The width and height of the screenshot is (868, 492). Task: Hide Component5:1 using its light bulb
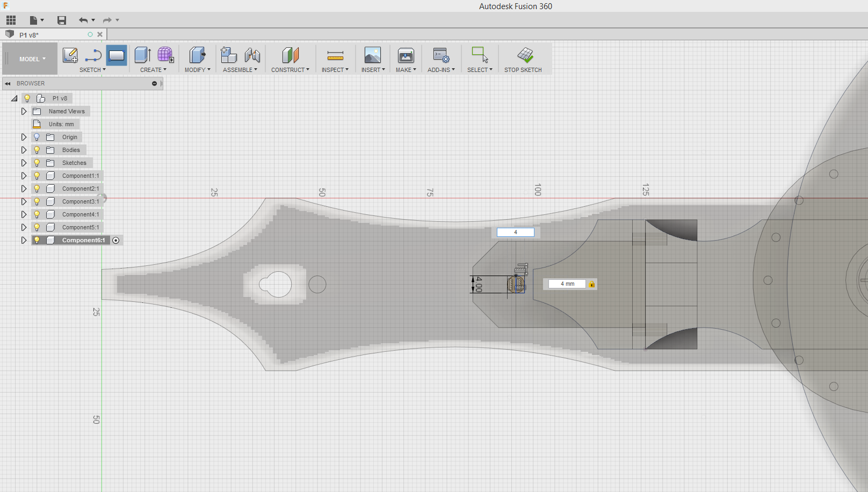point(37,227)
